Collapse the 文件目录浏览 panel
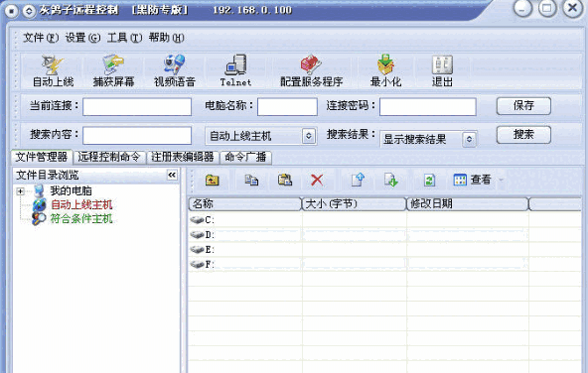Screen dimensions: 588x373 click(172, 175)
